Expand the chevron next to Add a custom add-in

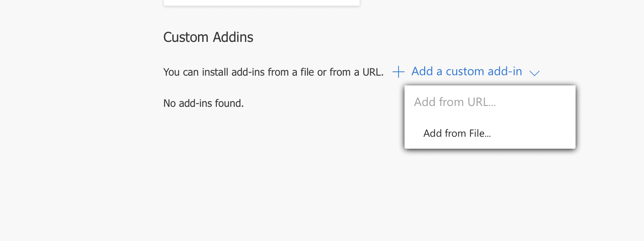point(535,73)
